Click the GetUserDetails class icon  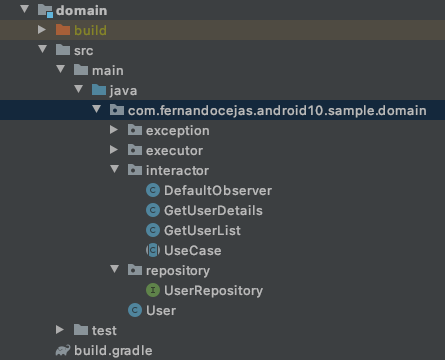click(153, 210)
